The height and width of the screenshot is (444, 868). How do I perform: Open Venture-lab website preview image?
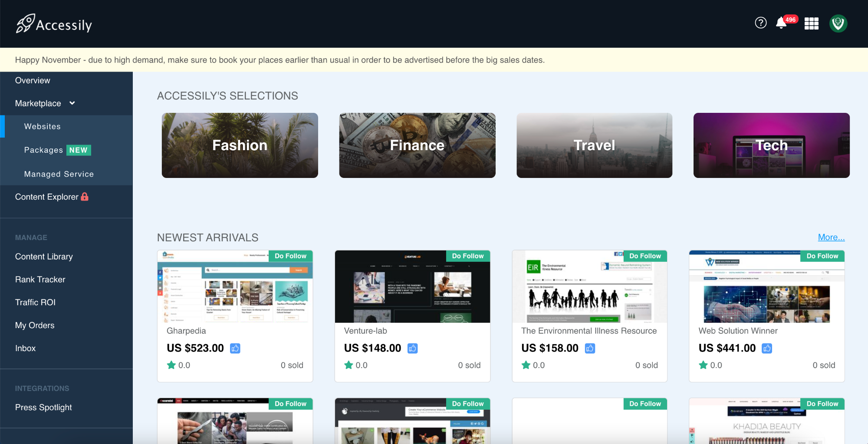[412, 286]
